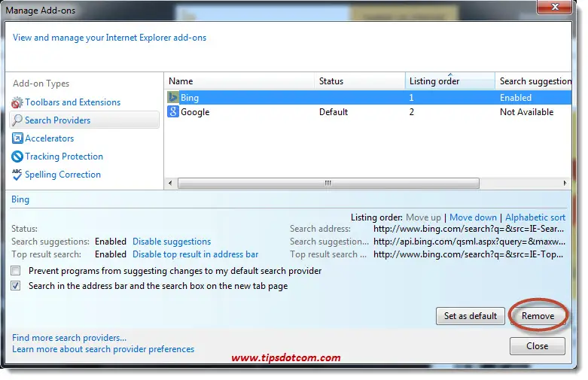
Task: Sort by Listing order column header
Action: click(450, 81)
